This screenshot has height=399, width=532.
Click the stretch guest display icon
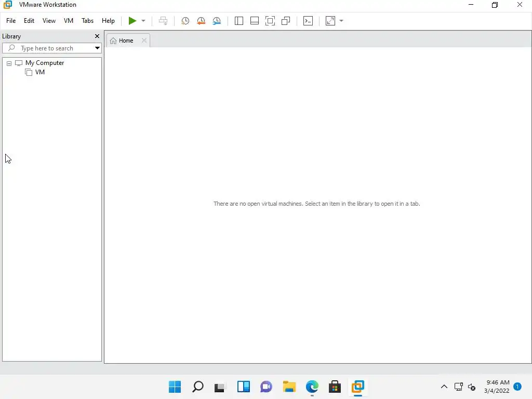(330, 21)
